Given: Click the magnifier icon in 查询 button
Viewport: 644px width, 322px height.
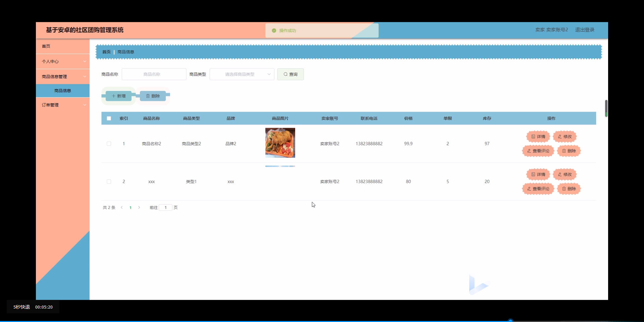Looking at the screenshot, I should pyautogui.click(x=285, y=74).
